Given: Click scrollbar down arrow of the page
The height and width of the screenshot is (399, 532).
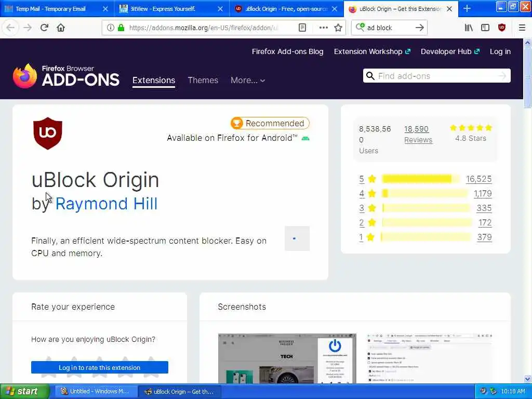Looking at the screenshot, I should [527, 379].
